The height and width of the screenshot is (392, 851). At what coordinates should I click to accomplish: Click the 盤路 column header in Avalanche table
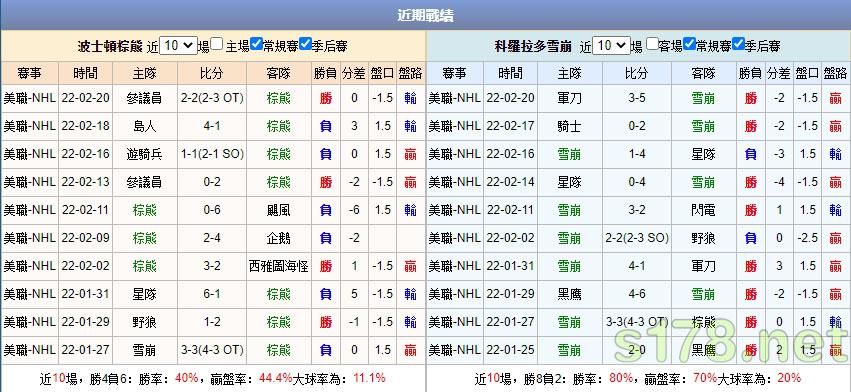click(835, 73)
